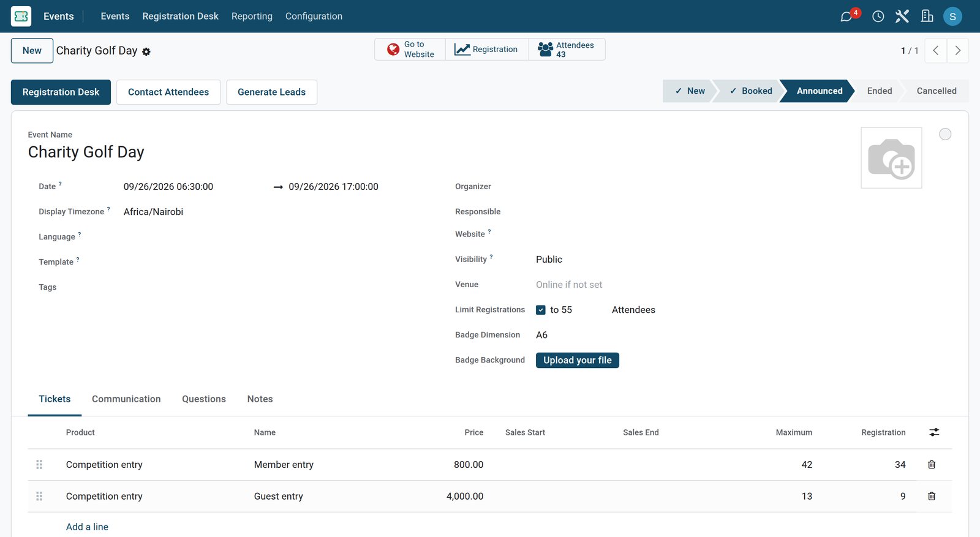Open the Go to Website button

coord(410,50)
